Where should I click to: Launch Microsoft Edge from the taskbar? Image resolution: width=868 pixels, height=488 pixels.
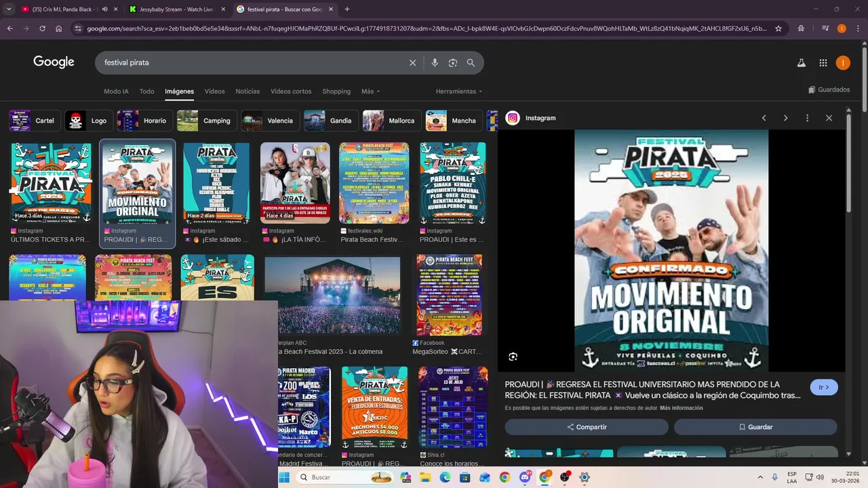click(445, 477)
